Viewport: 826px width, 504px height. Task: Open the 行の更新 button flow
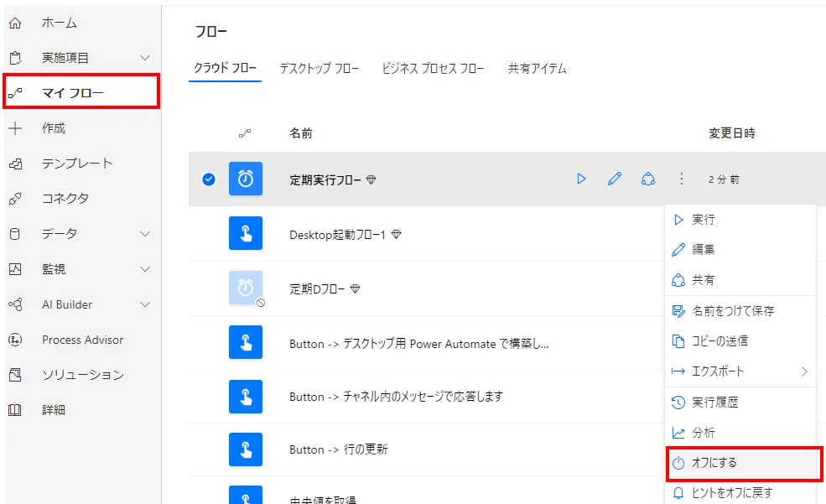338,449
